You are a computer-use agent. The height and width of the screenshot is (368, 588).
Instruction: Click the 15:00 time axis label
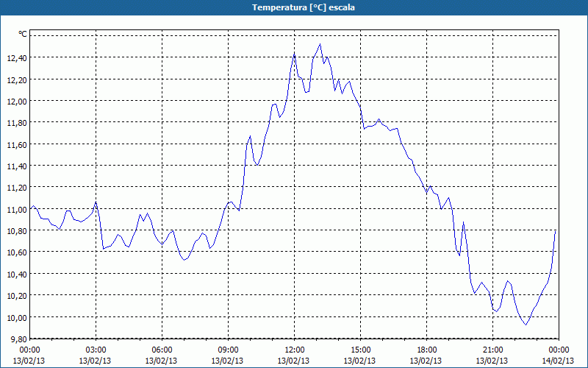(x=360, y=350)
